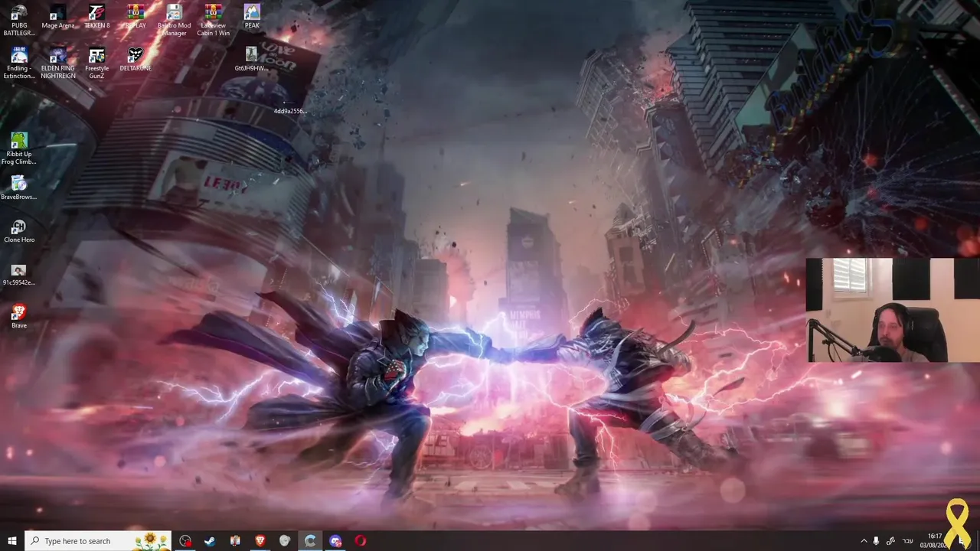
Task: Select the Brave browser desktop shortcut
Action: click(x=19, y=317)
